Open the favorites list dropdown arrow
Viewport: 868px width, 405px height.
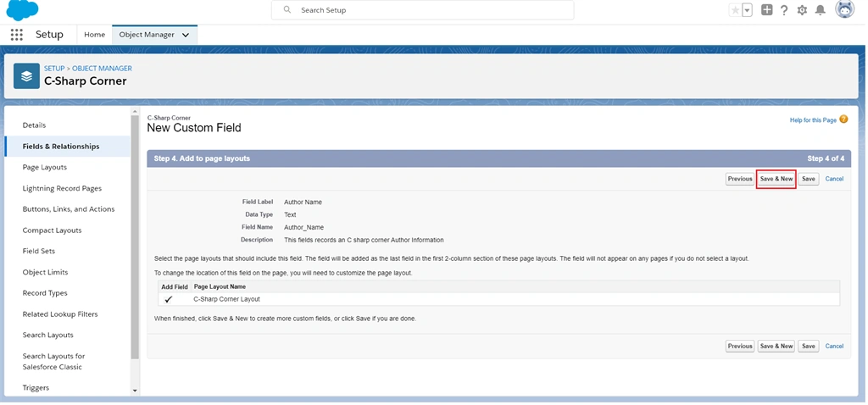point(748,10)
